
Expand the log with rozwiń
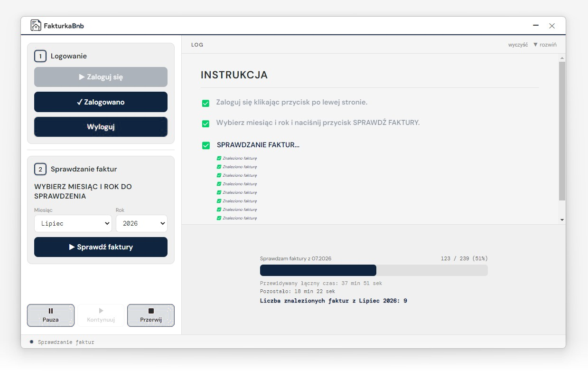click(545, 45)
